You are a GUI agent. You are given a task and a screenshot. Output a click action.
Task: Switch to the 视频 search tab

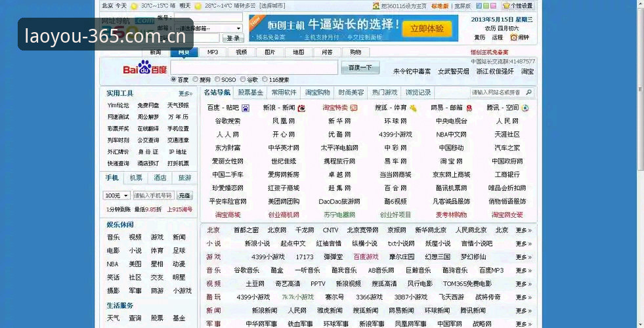coord(242,52)
